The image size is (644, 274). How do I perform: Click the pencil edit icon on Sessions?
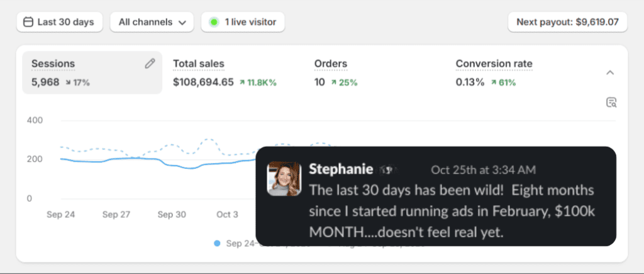[150, 64]
